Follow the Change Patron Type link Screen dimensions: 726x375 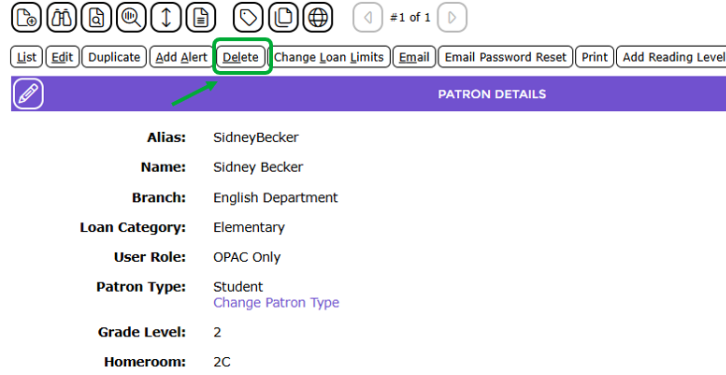[276, 302]
